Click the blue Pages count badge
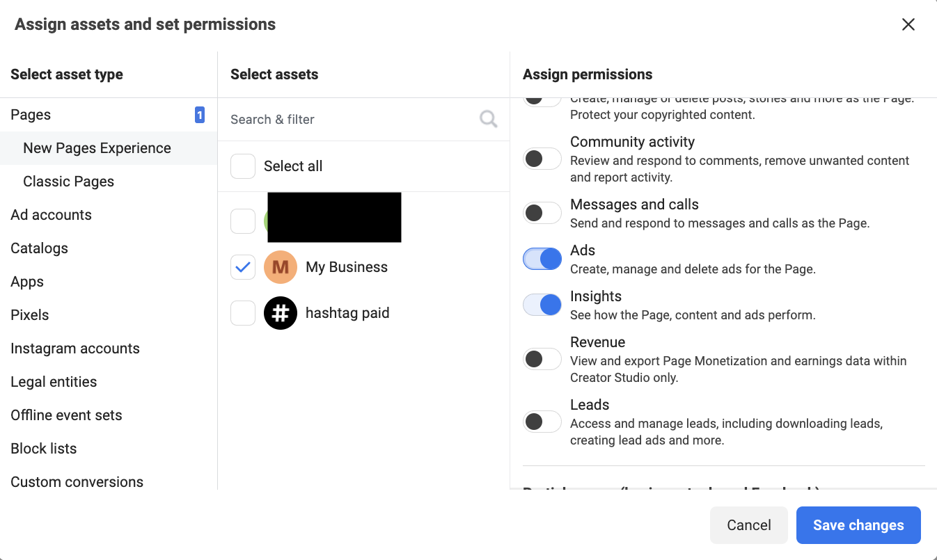Screen dimensions: 937x560 pos(200,115)
